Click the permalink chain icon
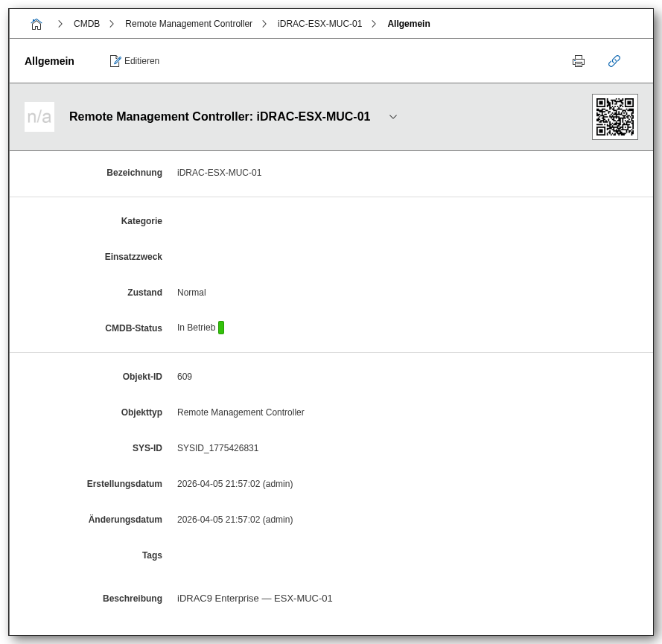Viewport: 662px width, 644px height. click(x=614, y=61)
